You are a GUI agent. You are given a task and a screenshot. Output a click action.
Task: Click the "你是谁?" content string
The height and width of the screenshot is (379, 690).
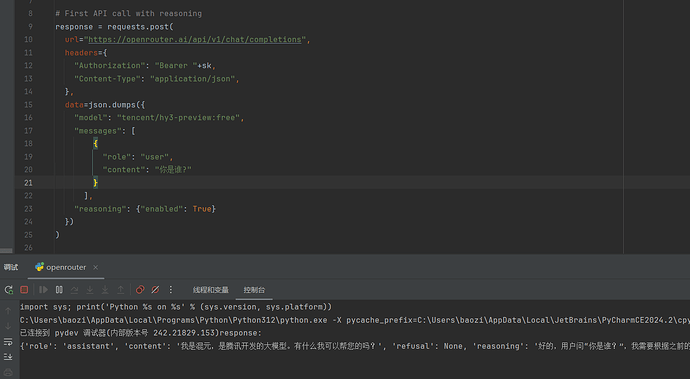(173, 170)
